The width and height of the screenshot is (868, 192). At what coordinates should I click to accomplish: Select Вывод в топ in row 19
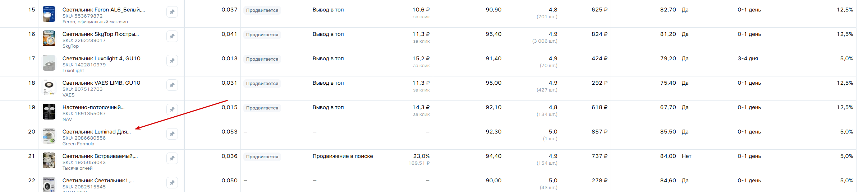(328, 107)
